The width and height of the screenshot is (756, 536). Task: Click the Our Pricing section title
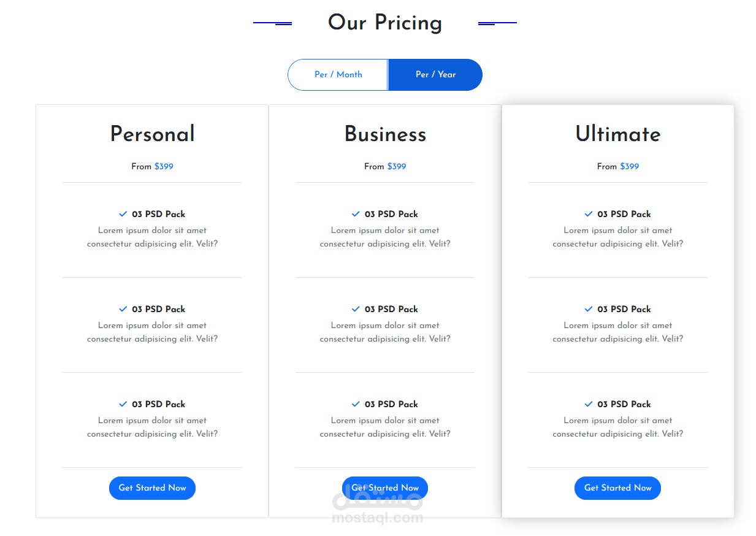[x=384, y=23]
